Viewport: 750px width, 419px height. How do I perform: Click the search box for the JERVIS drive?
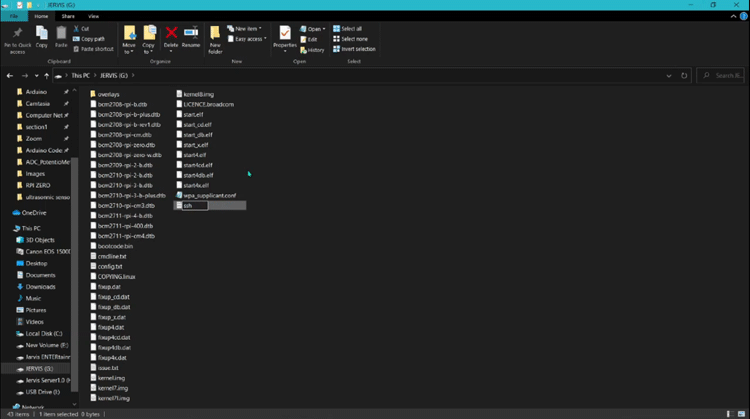720,75
